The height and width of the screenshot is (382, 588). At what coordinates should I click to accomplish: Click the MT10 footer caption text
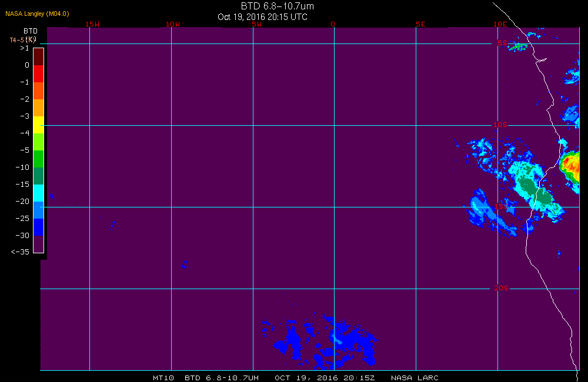163,378
